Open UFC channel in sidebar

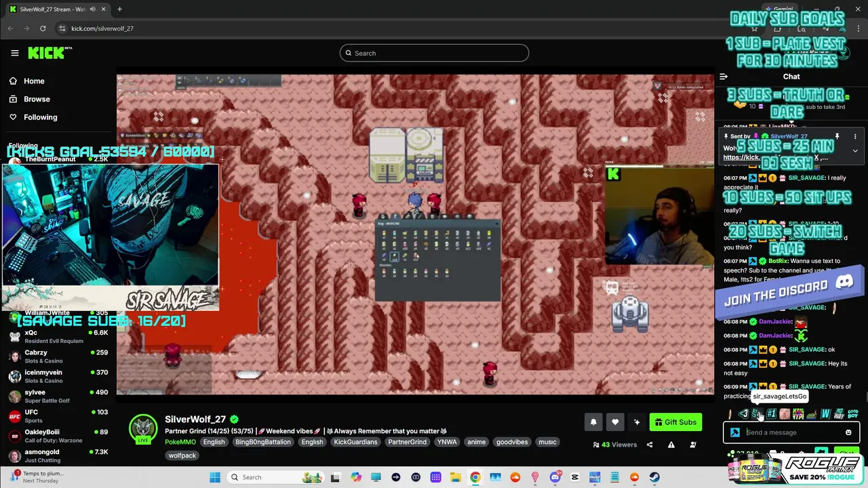pyautogui.click(x=58, y=415)
